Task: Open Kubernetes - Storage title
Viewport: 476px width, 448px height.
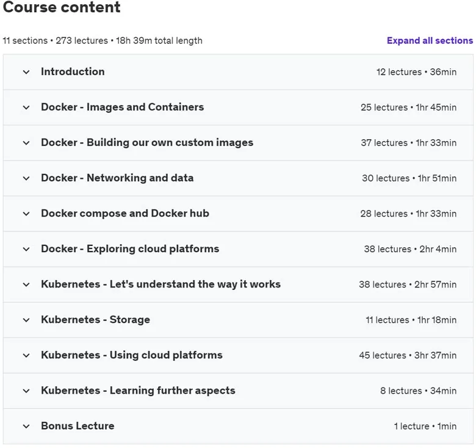Action: point(95,320)
